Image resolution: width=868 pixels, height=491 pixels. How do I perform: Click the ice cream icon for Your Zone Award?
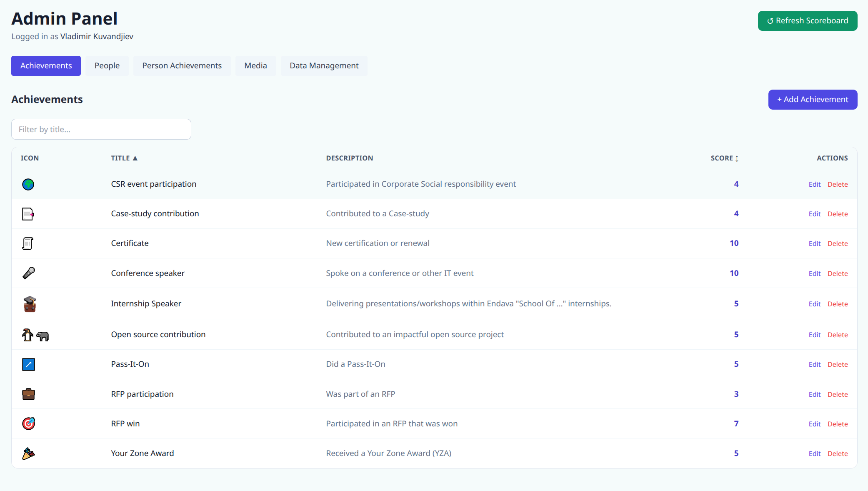(28, 453)
